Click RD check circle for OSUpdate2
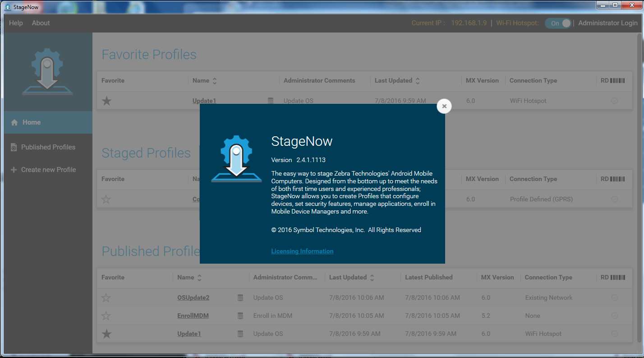Viewport: 644px width, 358px height. (x=614, y=298)
